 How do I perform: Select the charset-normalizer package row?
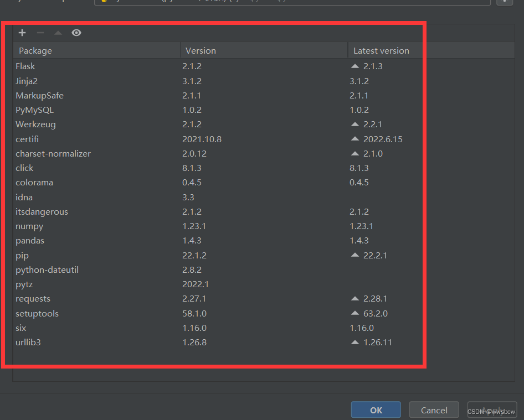click(264, 154)
